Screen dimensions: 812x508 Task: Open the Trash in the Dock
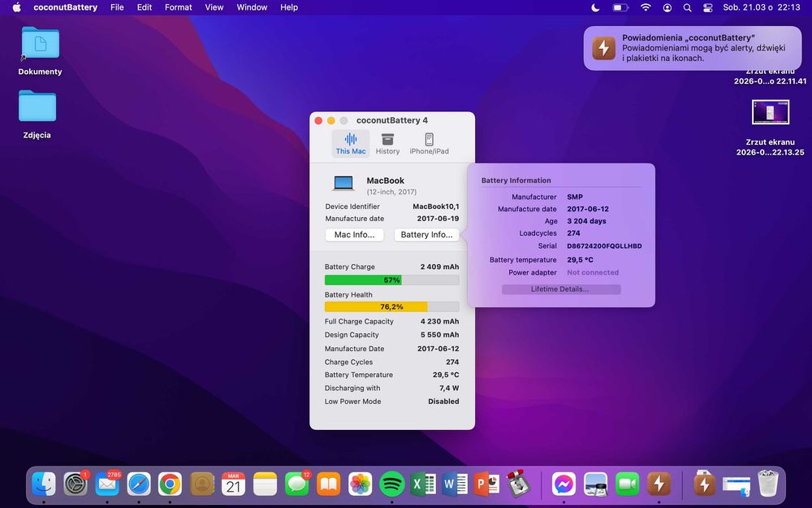point(768,484)
